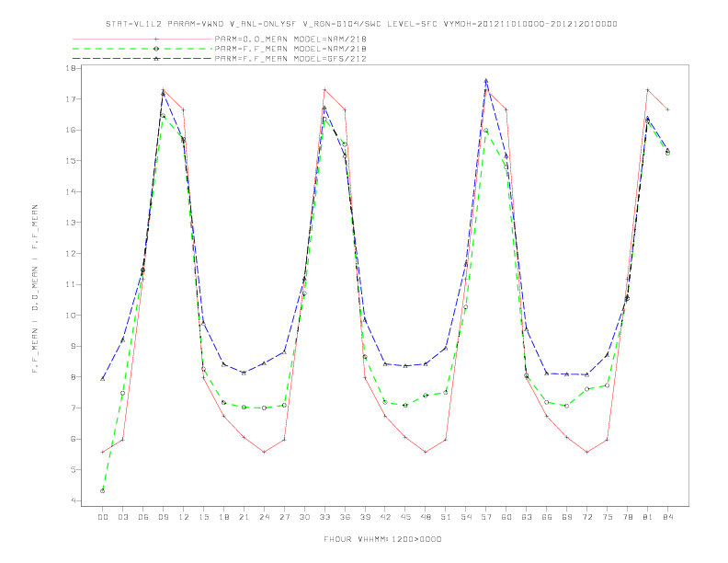Screen dimensions: 728x563
Task: Click x-axis forecast hour label 66
Action: click(x=547, y=517)
